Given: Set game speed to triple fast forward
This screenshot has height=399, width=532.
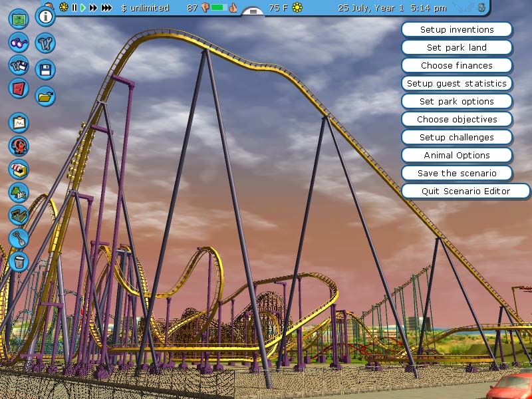Looking at the screenshot, I should click(x=106, y=7).
